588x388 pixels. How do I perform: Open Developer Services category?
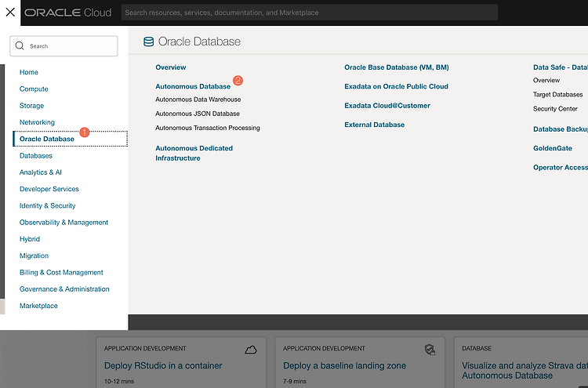click(x=49, y=189)
